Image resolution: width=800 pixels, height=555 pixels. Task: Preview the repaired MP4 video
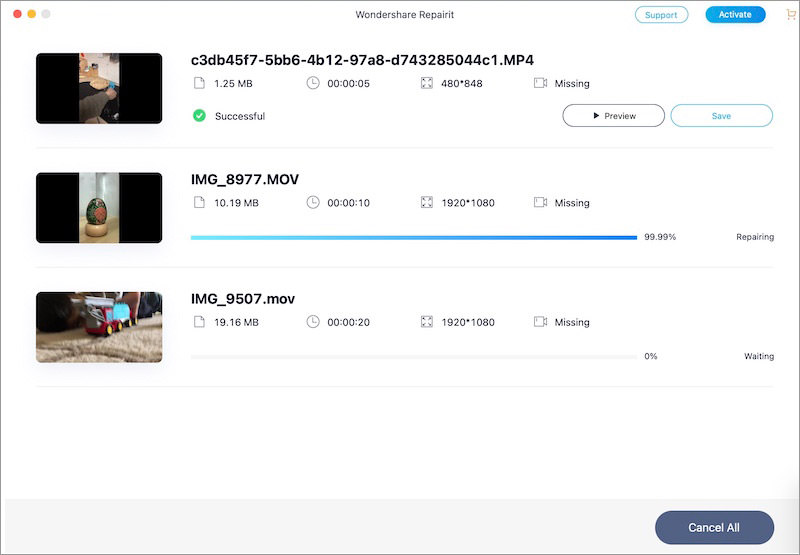[x=613, y=116]
